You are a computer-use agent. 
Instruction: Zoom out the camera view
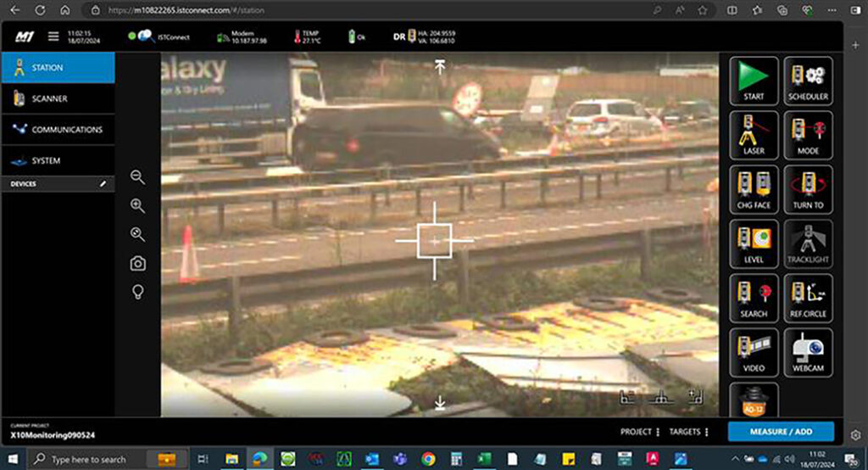(137, 176)
